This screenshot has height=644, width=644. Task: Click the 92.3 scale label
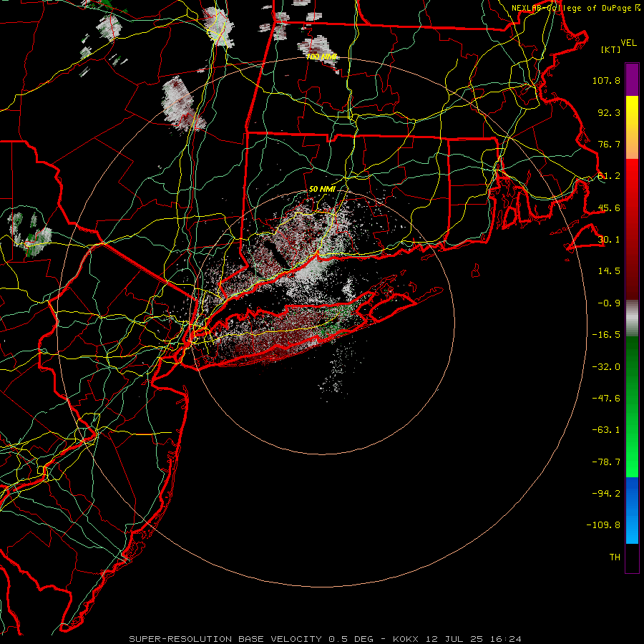tap(609, 112)
